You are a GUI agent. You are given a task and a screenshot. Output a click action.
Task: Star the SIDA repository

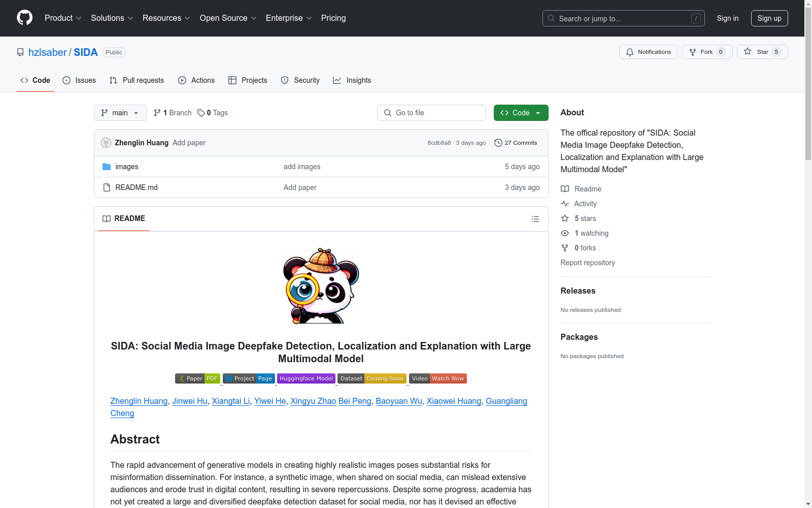tap(762, 52)
